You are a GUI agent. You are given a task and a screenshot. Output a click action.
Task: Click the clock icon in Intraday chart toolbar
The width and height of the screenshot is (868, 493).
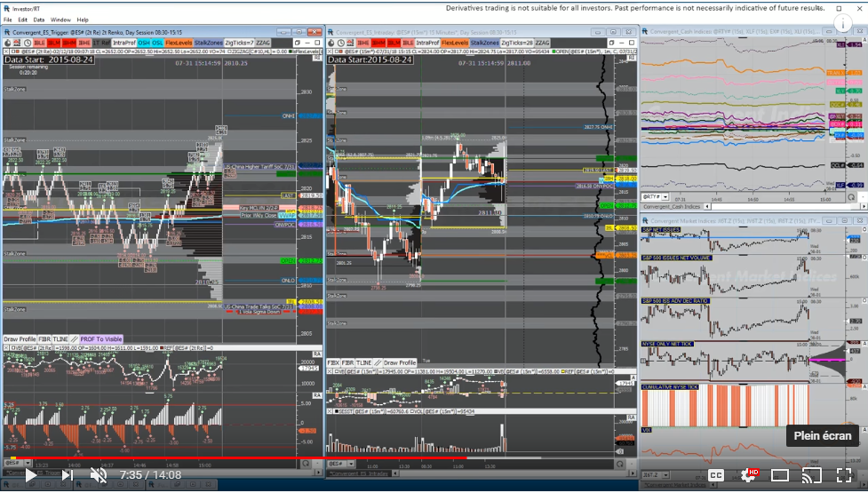click(341, 43)
